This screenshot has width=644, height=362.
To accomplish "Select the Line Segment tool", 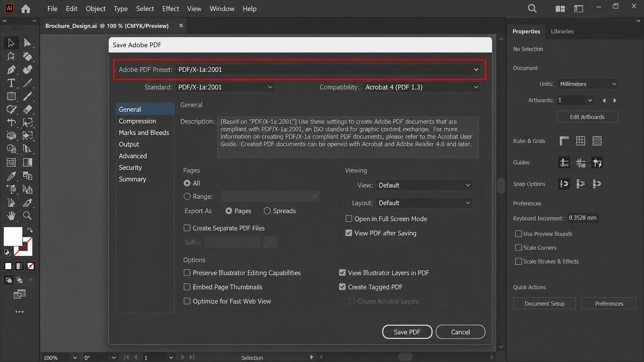I will tap(27, 83).
